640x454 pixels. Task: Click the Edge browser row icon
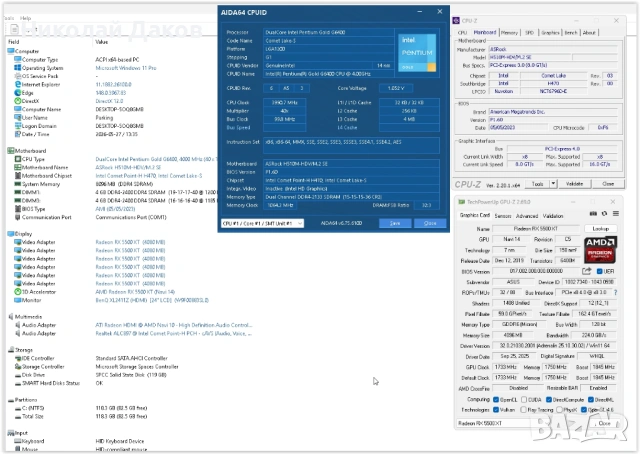pyautogui.click(x=18, y=93)
